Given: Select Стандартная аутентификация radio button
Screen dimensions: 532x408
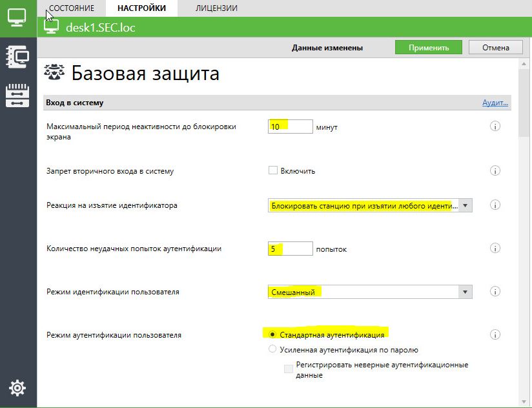Looking at the screenshot, I should [272, 334].
